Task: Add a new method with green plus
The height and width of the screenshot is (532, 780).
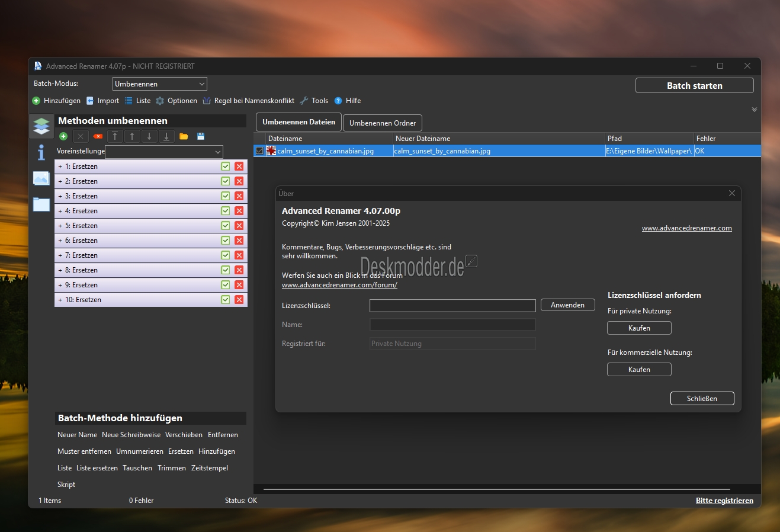Action: click(x=63, y=136)
